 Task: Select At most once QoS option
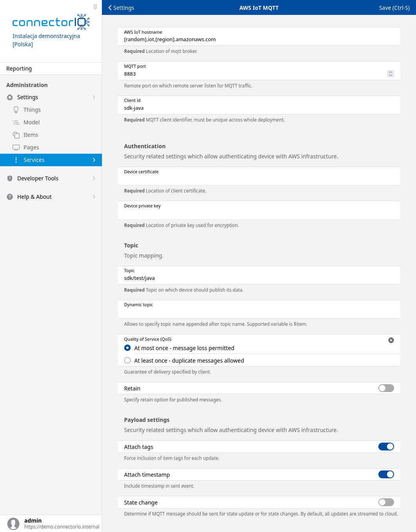click(x=127, y=348)
